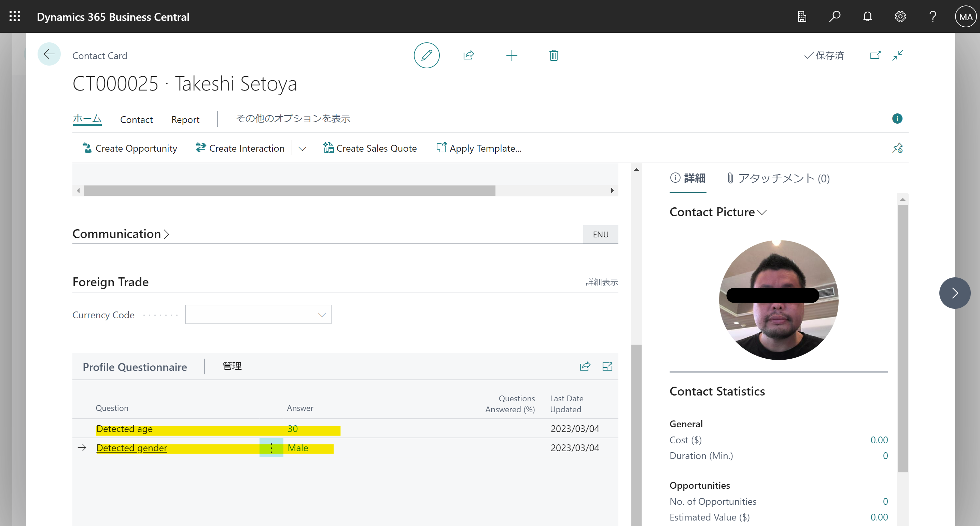This screenshot has width=980, height=526.
Task: Sort by the Answer column header
Action: tap(300, 408)
